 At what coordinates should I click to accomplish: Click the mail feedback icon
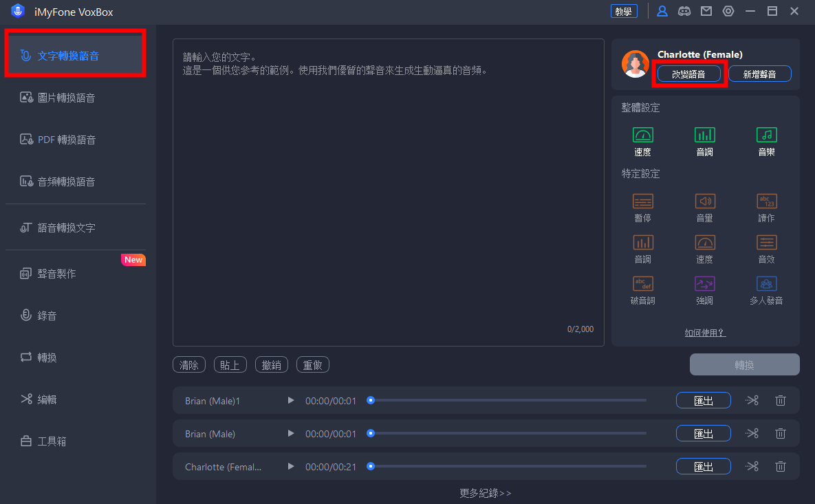(706, 11)
